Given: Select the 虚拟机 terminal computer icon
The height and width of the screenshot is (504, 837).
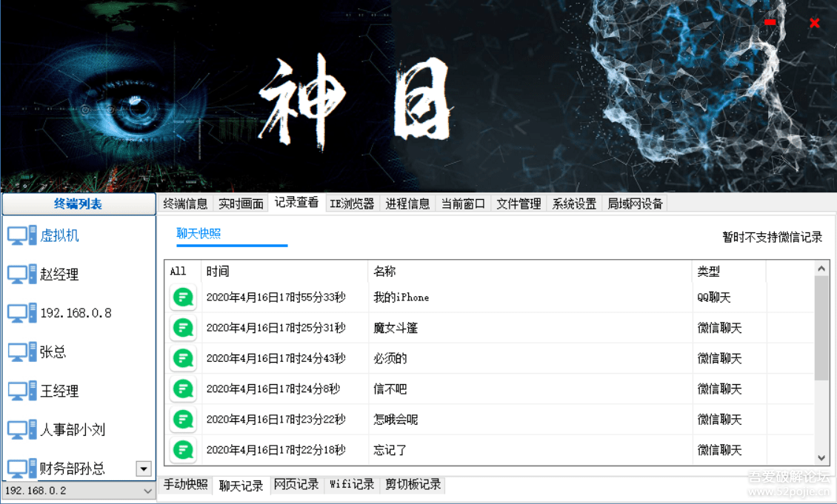Looking at the screenshot, I should tap(19, 235).
